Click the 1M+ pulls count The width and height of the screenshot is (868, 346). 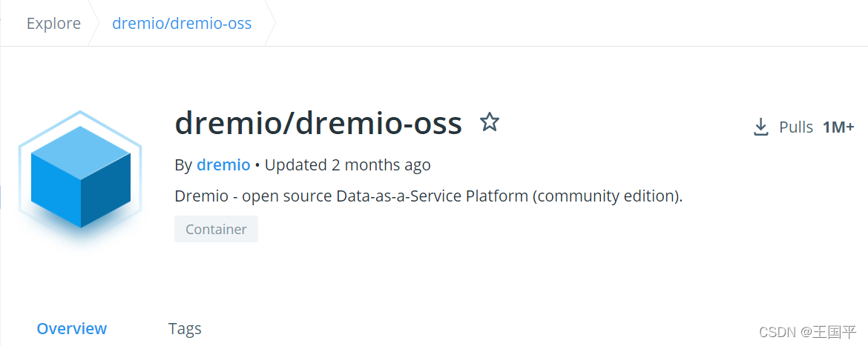[x=838, y=127]
